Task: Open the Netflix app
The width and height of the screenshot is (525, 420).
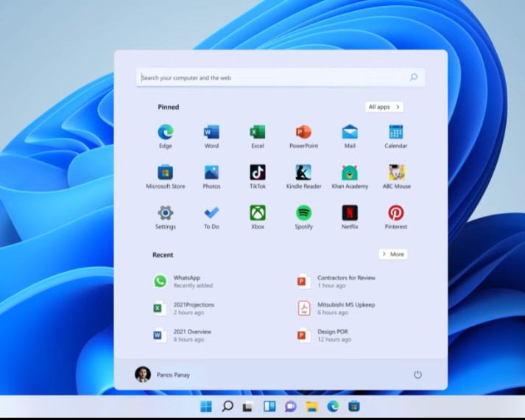Action: pyautogui.click(x=350, y=214)
